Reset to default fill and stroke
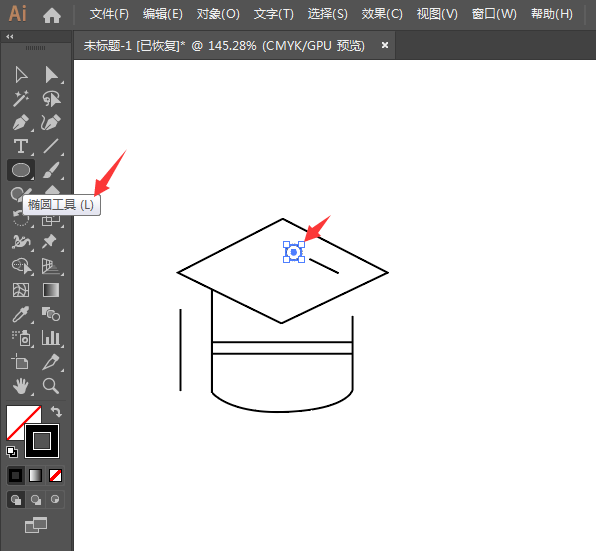The width and height of the screenshot is (596, 551). (x=12, y=451)
